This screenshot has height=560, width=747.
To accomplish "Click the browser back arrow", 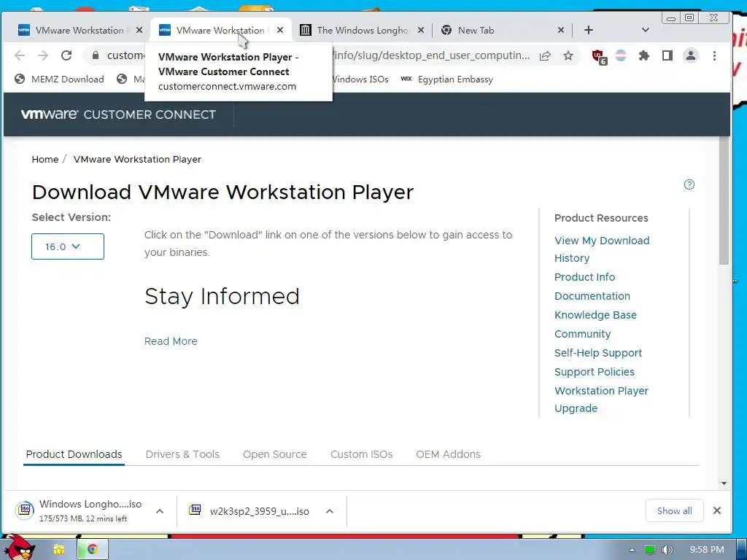I will click(20, 55).
